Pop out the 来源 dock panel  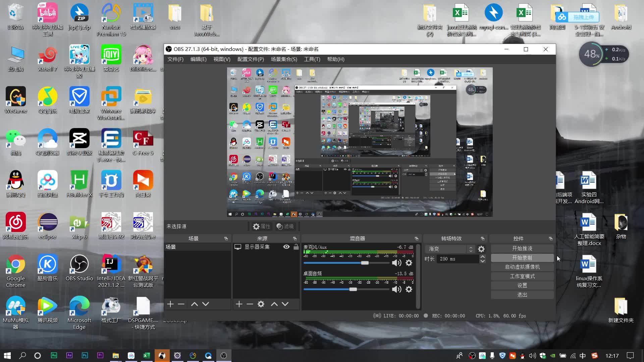[x=295, y=239]
